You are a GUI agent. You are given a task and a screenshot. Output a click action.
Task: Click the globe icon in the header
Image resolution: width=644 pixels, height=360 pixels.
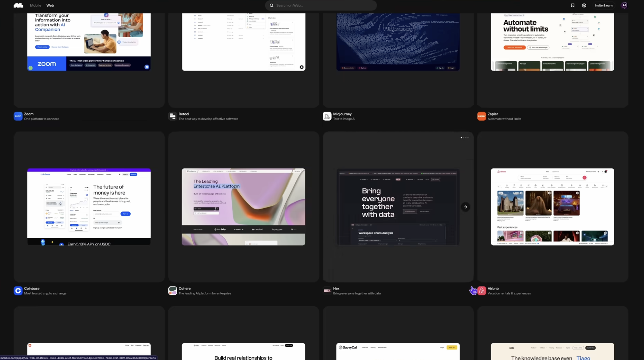[x=584, y=5]
